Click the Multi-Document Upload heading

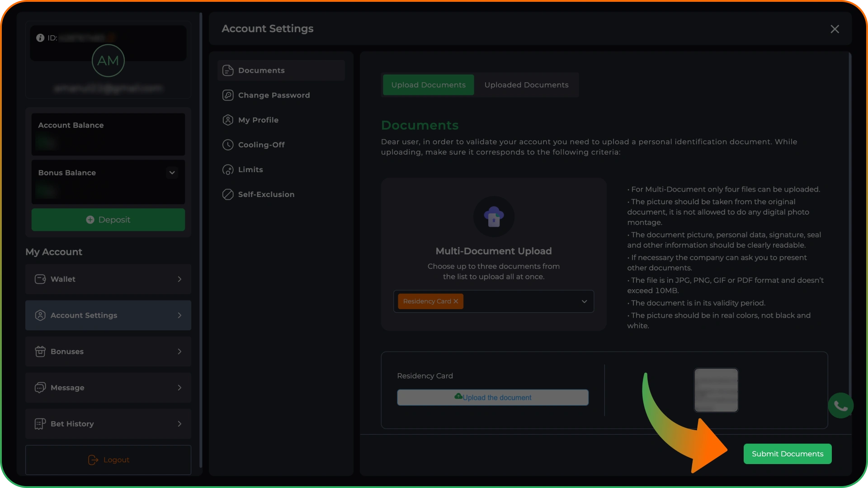pyautogui.click(x=494, y=251)
